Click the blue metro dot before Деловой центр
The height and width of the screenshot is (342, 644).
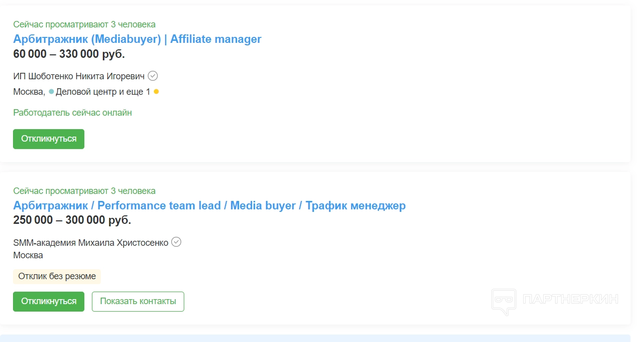coord(51,92)
